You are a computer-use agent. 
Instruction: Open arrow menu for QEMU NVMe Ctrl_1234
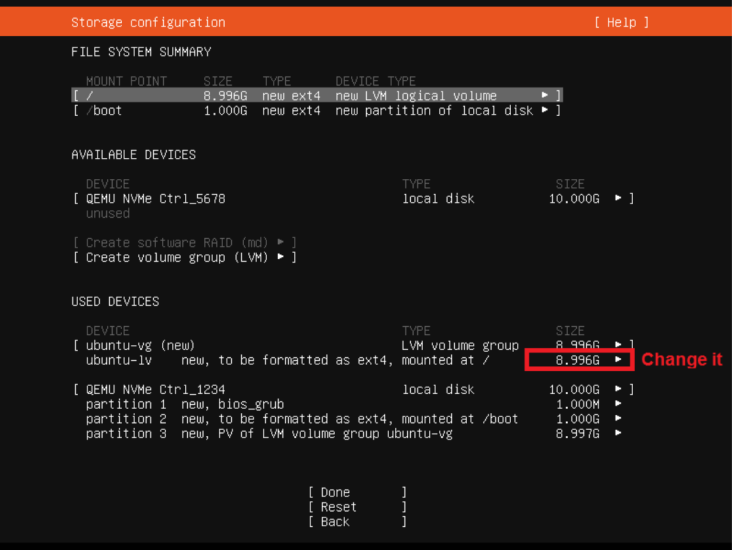[x=619, y=389]
